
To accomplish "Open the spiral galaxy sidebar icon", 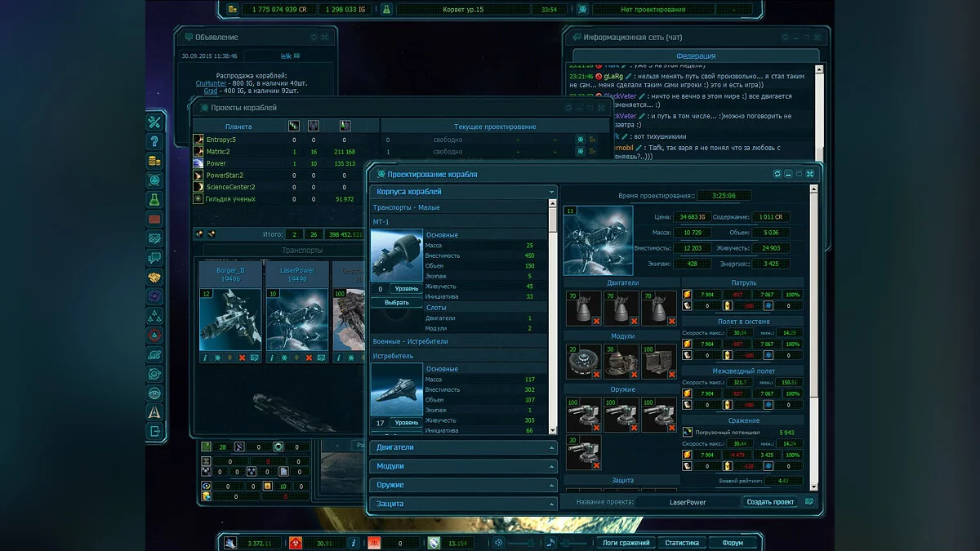I will (x=154, y=296).
